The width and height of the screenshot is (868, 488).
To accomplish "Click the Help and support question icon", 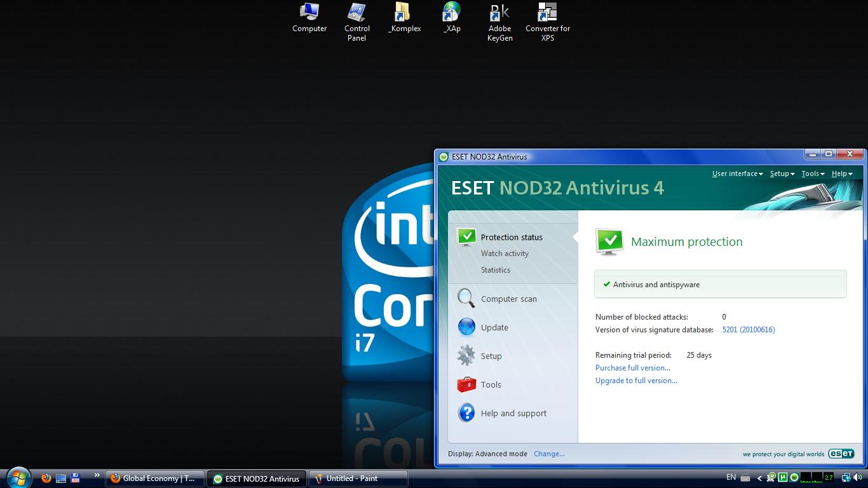I will tap(466, 412).
